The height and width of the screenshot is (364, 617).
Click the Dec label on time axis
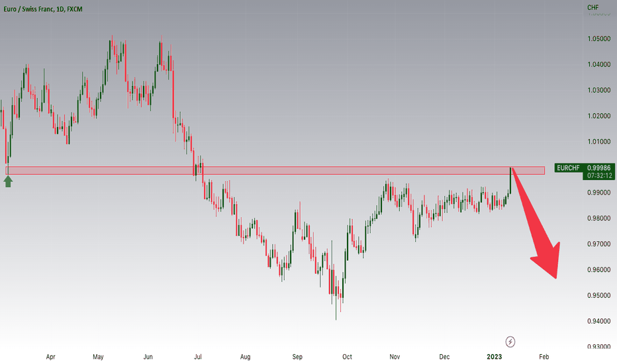pos(444,357)
